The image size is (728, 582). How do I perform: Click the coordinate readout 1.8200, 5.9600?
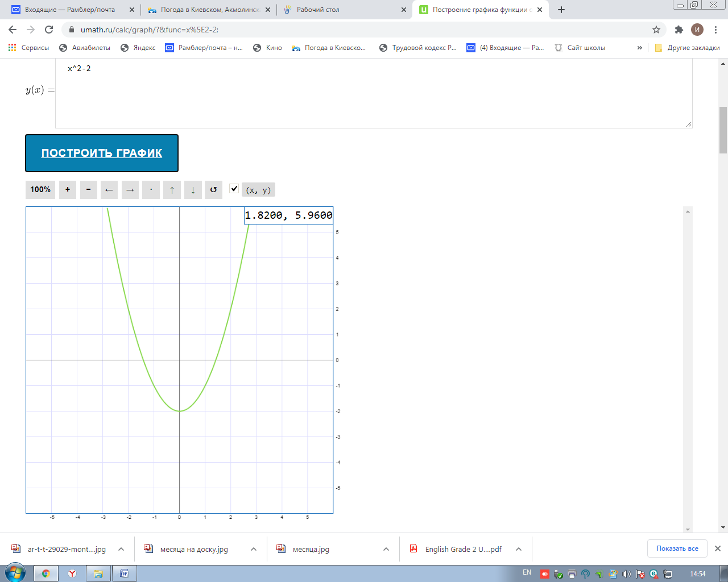pos(289,215)
